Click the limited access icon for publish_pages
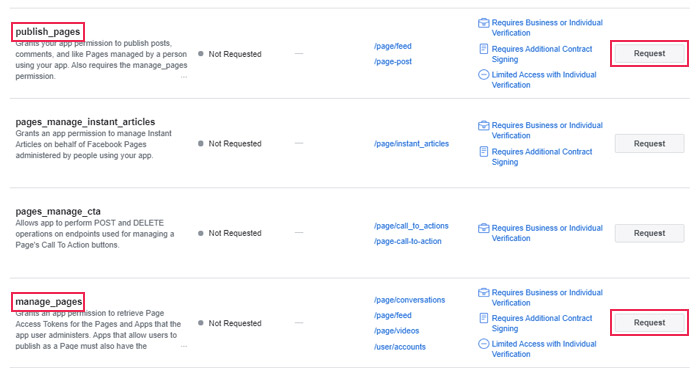Viewport: 700px width, 374px height. [483, 75]
